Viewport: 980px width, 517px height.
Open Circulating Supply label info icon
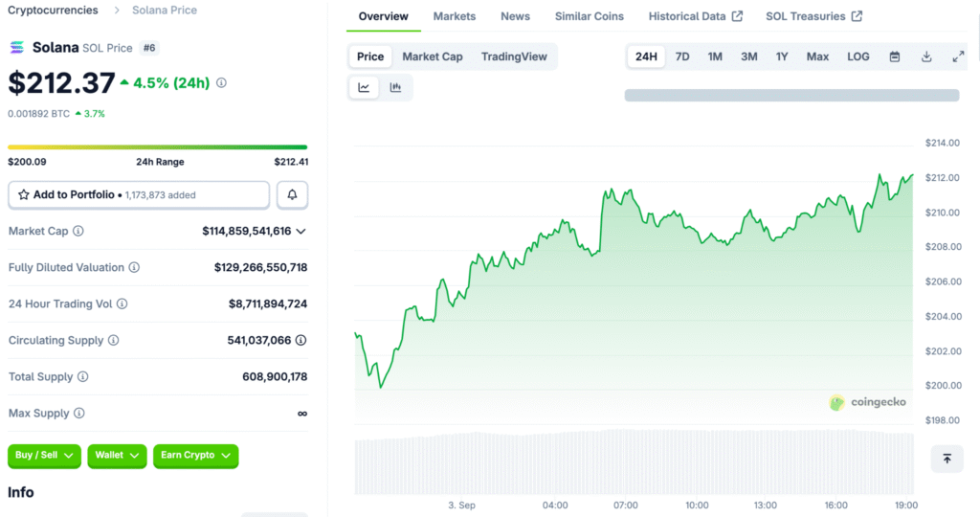coord(113,340)
